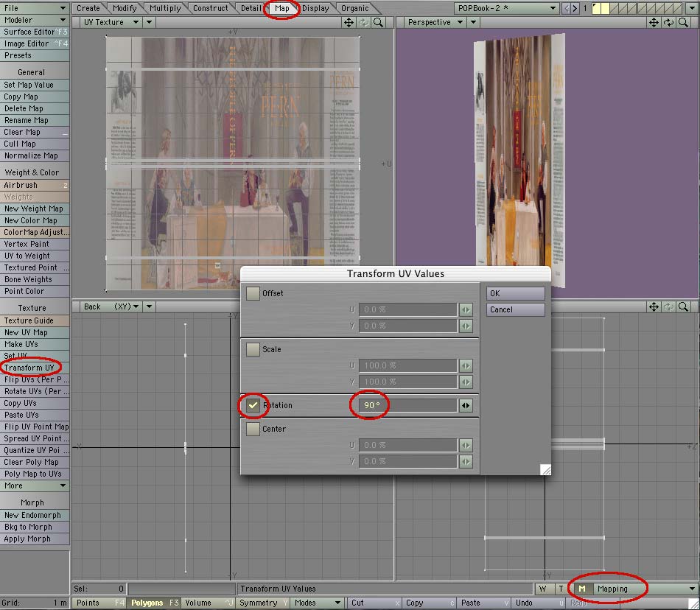Click the zoom magnifier in UV Texture viewport

(x=378, y=22)
